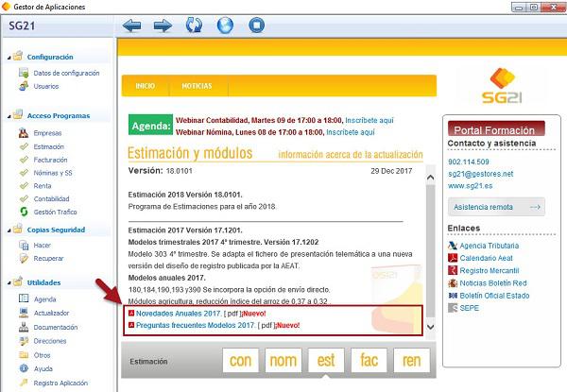
Task: Open Novedades Anuales 2017 pdf link
Action: [x=179, y=313]
